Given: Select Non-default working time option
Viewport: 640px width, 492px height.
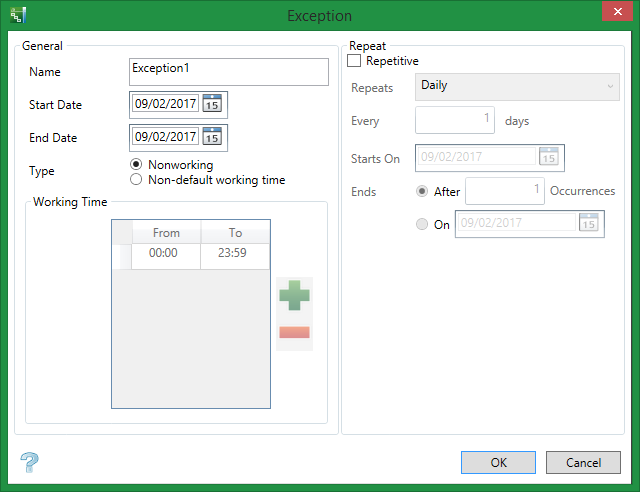Looking at the screenshot, I should [x=136, y=180].
